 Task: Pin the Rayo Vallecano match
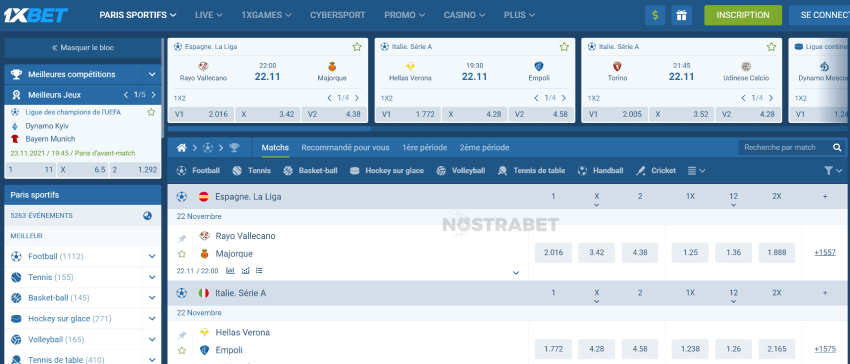click(x=182, y=239)
